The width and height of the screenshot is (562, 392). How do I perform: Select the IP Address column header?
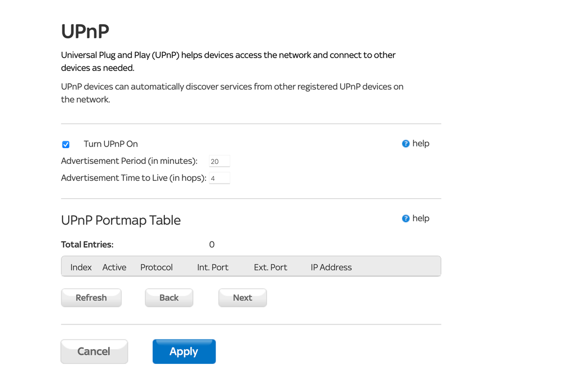pyautogui.click(x=331, y=268)
